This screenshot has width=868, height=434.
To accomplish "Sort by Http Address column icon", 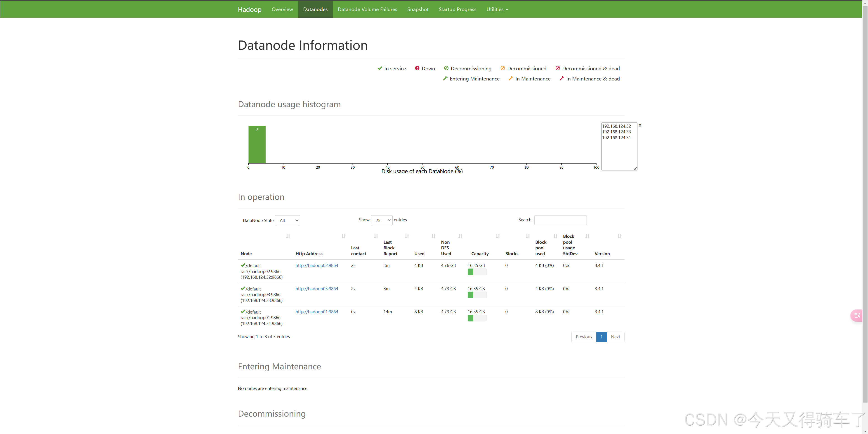I will click(343, 236).
